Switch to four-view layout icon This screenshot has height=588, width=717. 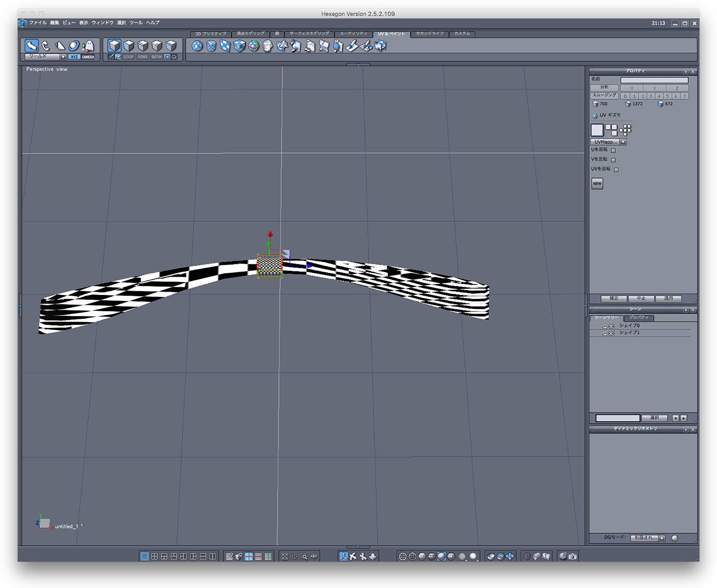(x=154, y=556)
